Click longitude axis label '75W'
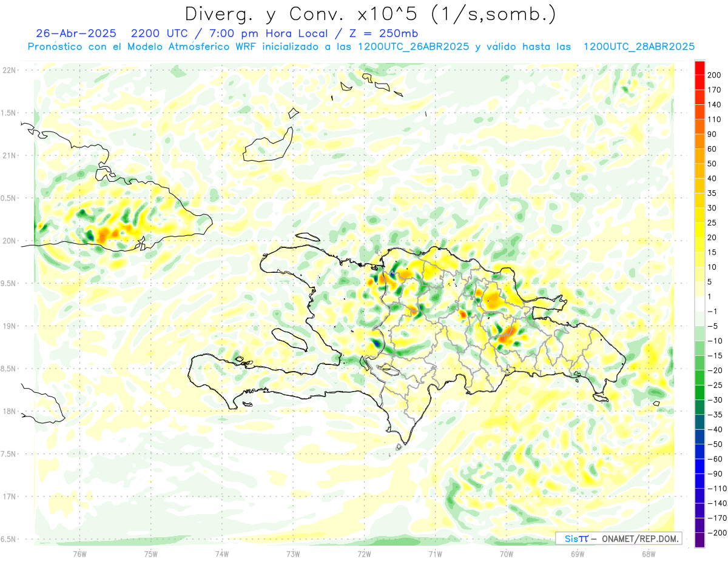 point(151,554)
